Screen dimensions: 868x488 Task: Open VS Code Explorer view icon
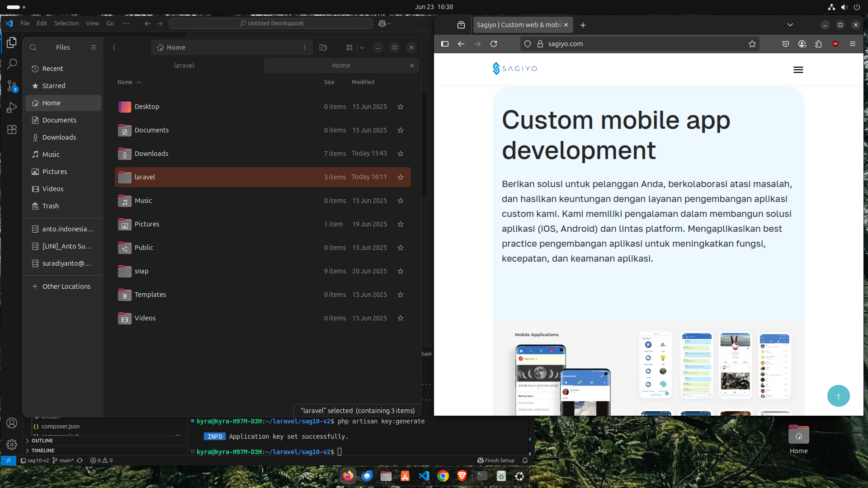tap(12, 42)
